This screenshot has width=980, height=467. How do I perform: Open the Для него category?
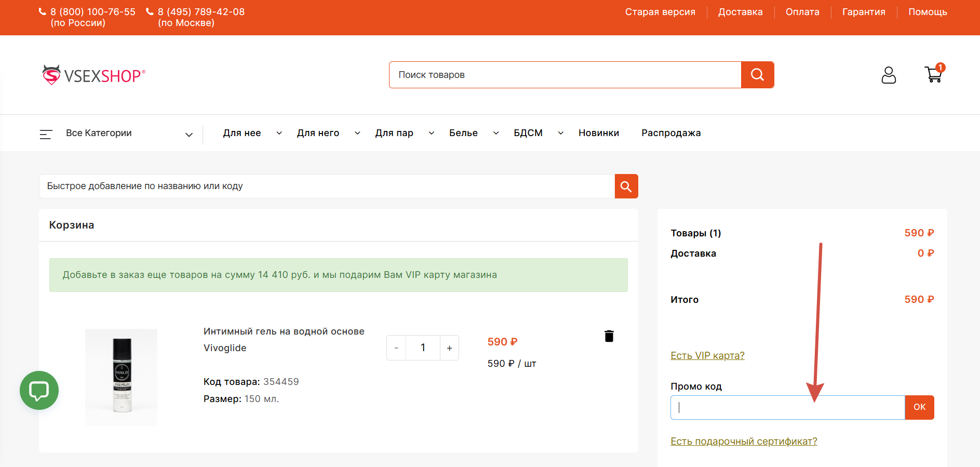pyautogui.click(x=318, y=133)
